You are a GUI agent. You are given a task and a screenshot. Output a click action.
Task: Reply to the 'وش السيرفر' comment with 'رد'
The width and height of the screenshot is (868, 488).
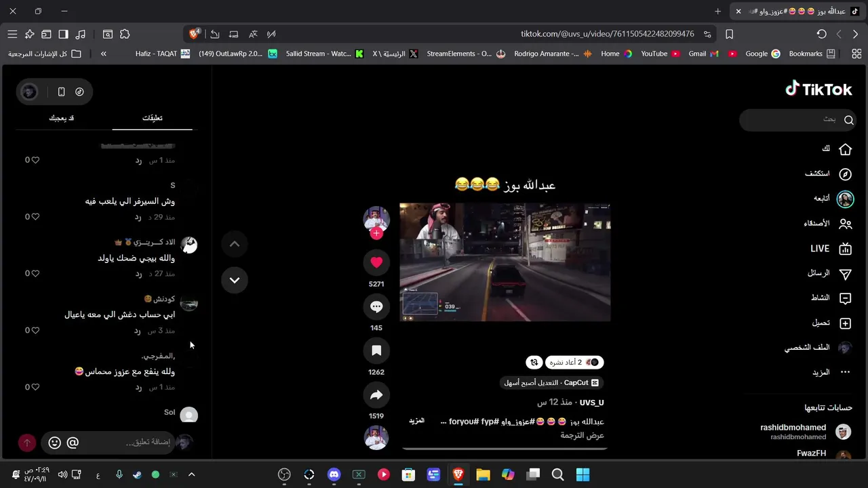138,217
